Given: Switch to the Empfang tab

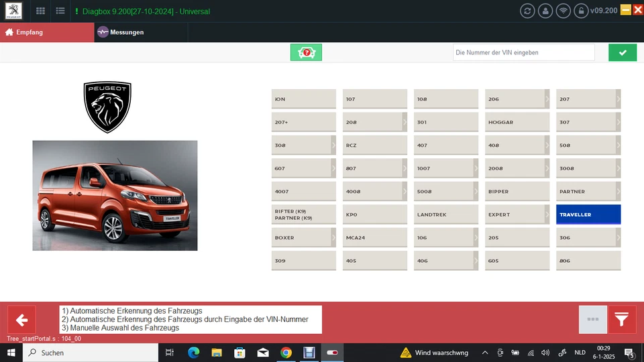Looking at the screenshot, I should (x=47, y=32).
